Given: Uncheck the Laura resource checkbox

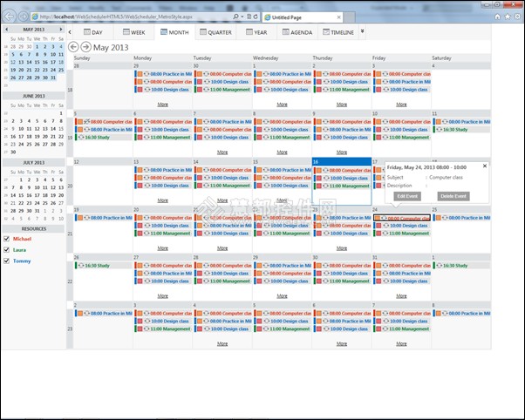Looking at the screenshot, I should [6, 250].
